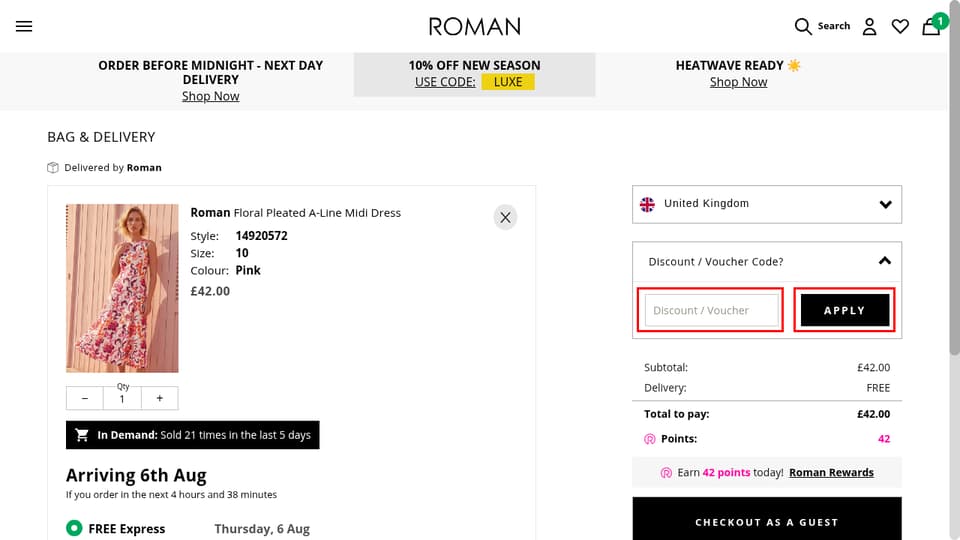Click the Total to pay label

point(677,414)
